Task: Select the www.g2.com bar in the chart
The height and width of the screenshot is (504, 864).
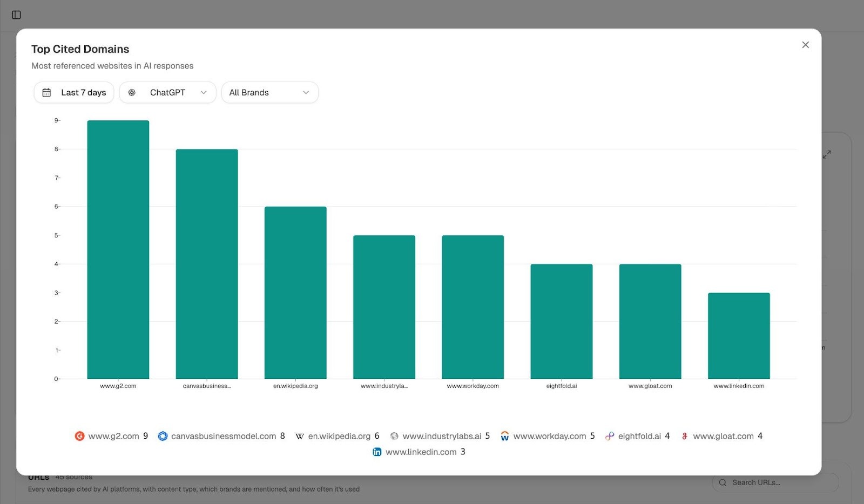Action: click(x=118, y=248)
